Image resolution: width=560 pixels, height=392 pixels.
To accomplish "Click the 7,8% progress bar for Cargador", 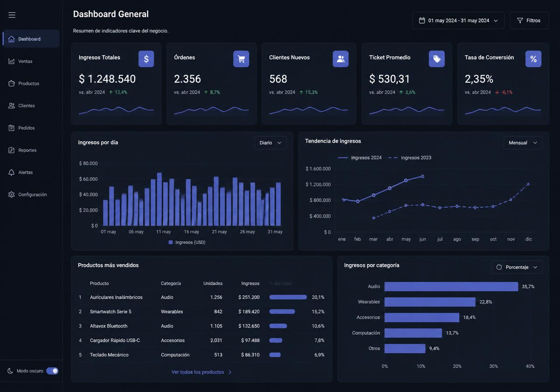I will click(x=276, y=340).
